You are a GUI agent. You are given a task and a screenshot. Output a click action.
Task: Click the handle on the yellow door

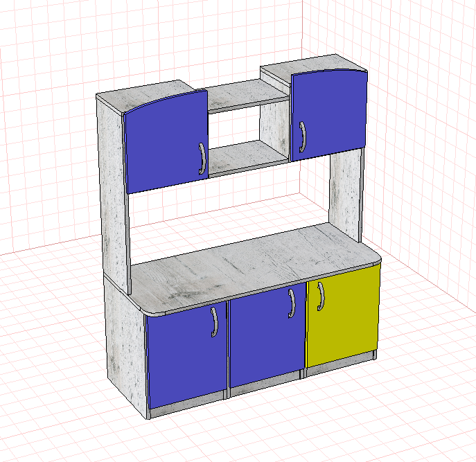[x=321, y=296]
